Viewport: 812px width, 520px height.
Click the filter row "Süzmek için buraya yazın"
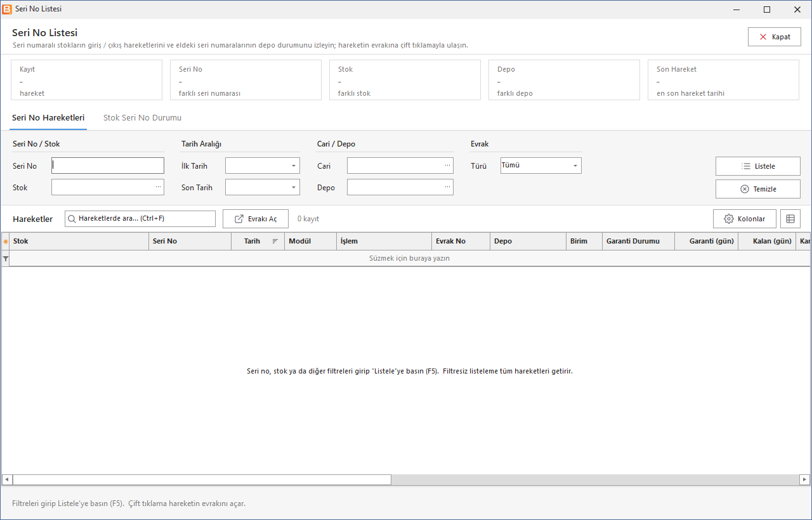[410, 259]
